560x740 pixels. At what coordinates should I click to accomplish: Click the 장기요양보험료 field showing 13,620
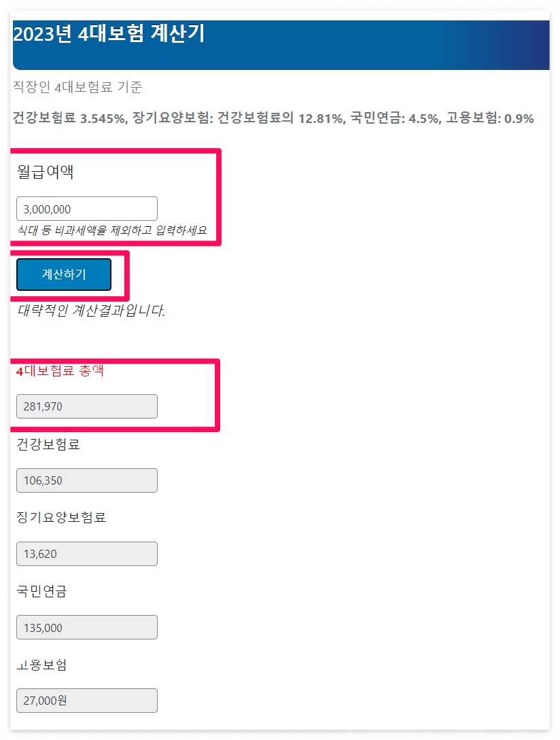coord(86,553)
